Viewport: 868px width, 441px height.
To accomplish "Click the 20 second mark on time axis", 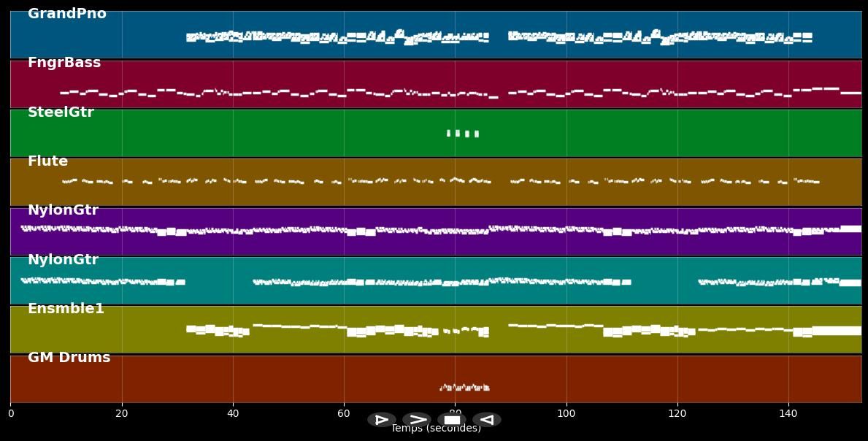I will pyautogui.click(x=122, y=414).
